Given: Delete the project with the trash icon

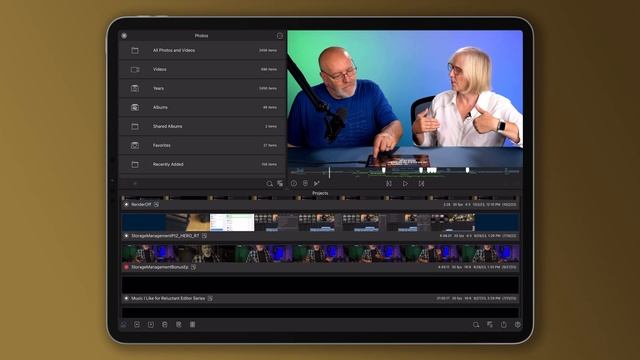Looking at the screenshot, I should click(x=193, y=324).
